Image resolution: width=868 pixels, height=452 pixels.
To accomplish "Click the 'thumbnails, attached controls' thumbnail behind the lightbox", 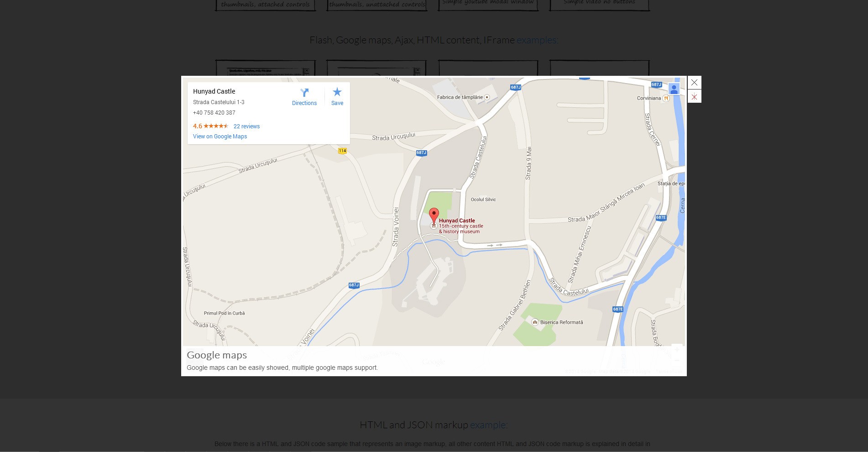I will point(266,5).
